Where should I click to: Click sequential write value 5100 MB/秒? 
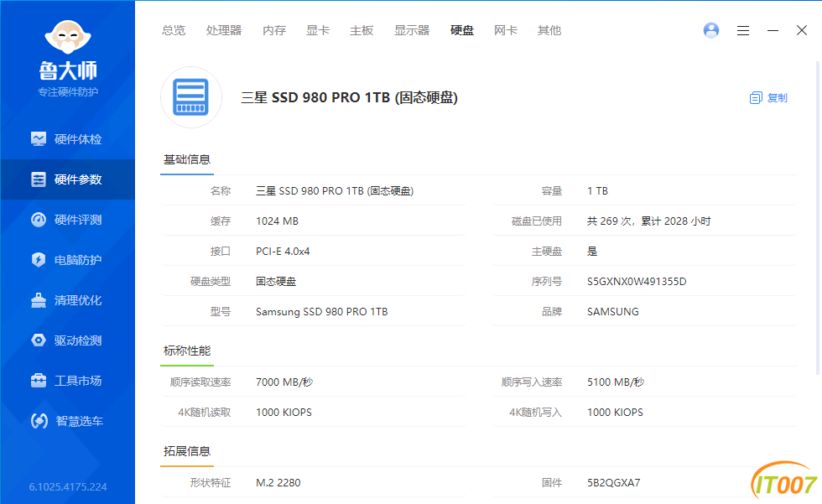pyautogui.click(x=616, y=382)
